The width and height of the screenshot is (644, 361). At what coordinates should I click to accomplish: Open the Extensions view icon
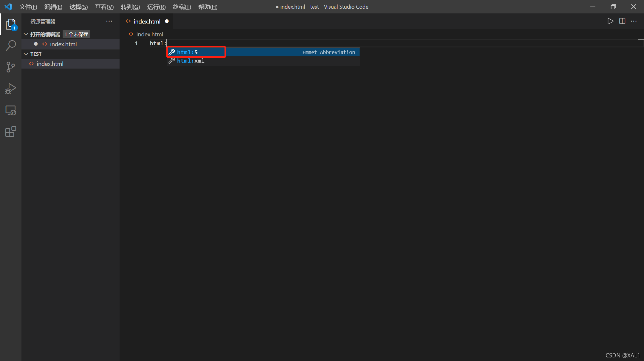coord(11,131)
